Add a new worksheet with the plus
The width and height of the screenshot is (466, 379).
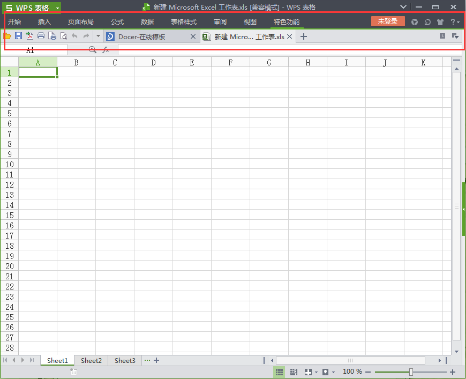(x=156, y=360)
